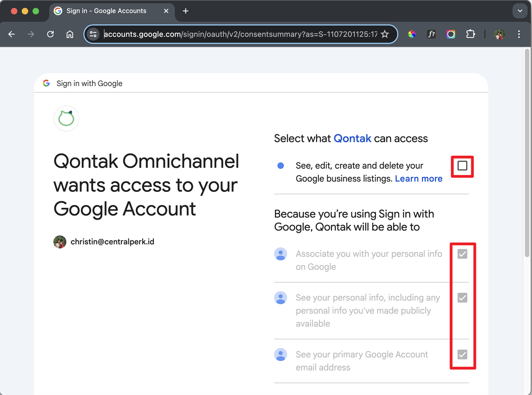The image size is (532, 395).
Task: Expand the tab search dropdown arrow
Action: click(x=520, y=11)
